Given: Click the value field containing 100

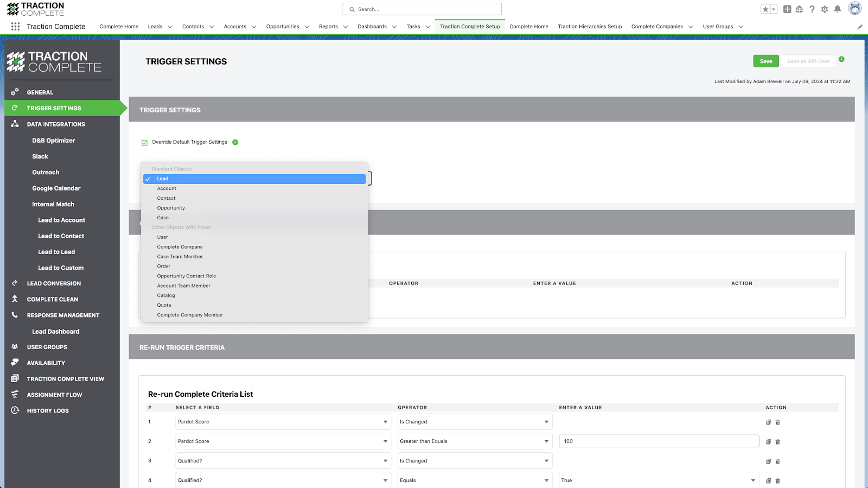Looking at the screenshot, I should click(x=659, y=441).
